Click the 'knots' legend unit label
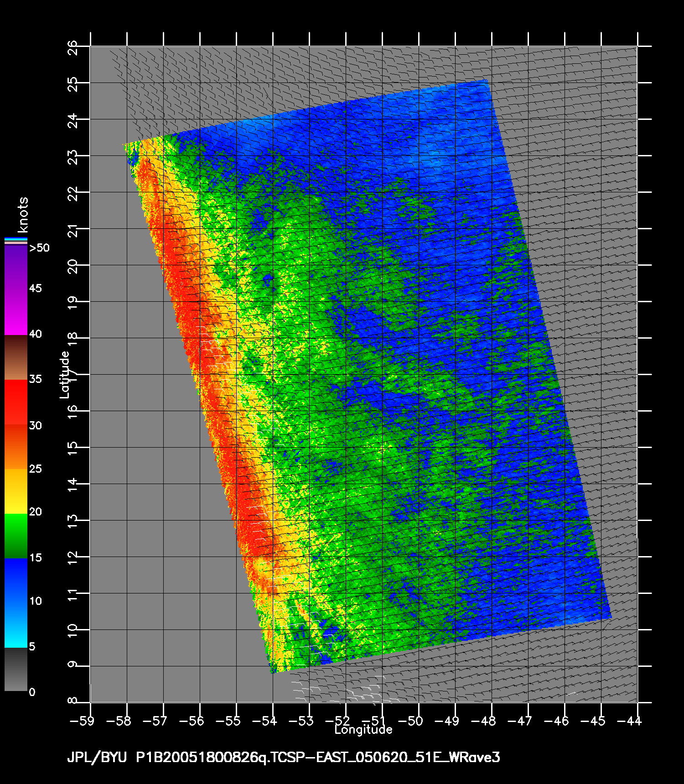The image size is (684, 784). pyautogui.click(x=23, y=215)
